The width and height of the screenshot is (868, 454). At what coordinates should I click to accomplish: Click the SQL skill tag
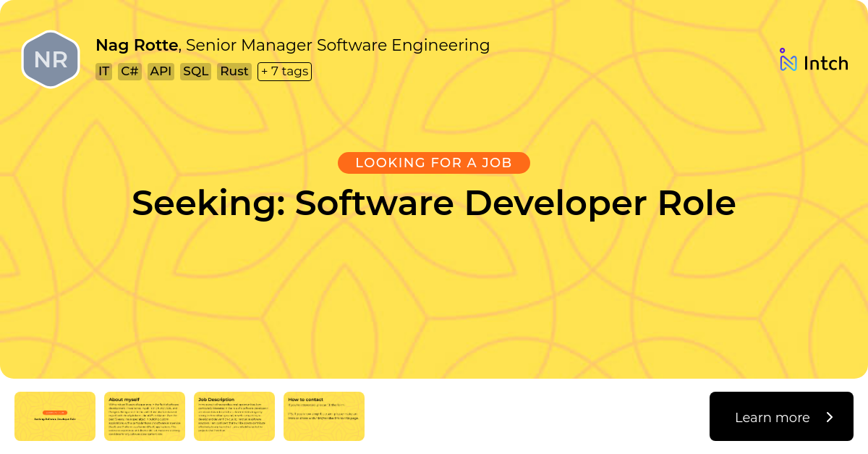click(195, 72)
